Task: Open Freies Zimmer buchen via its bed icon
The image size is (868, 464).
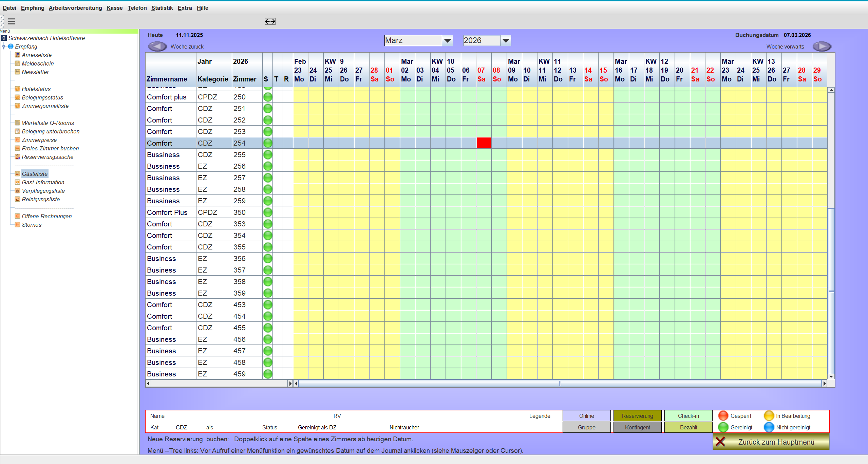Action: [17, 148]
